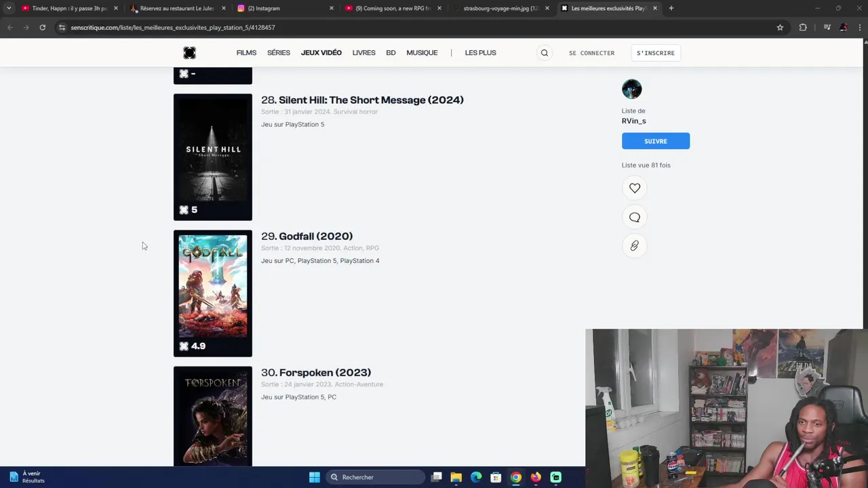Open the RVin_s profile link
This screenshot has height=488, width=868.
pyautogui.click(x=633, y=121)
